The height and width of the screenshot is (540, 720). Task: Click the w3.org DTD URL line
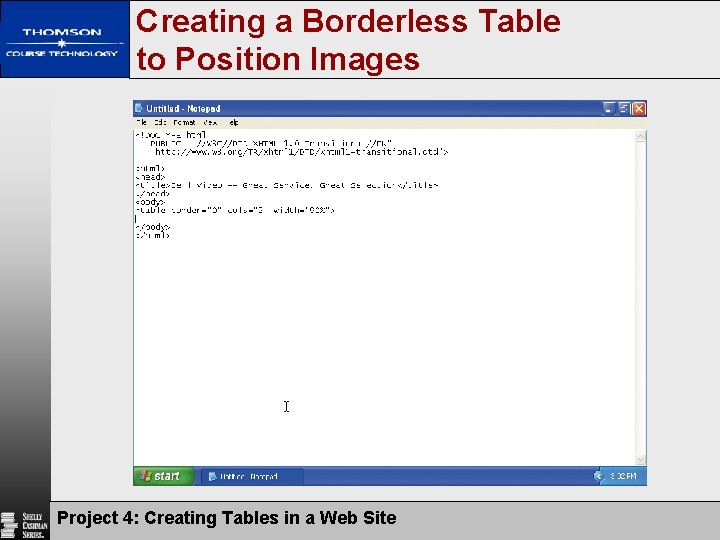click(301, 152)
